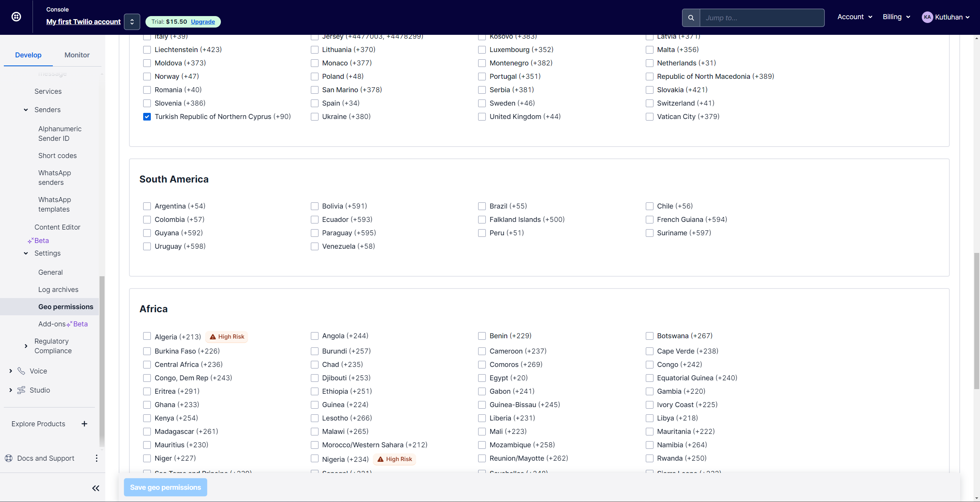Click the search magnifier icon

pos(691,18)
